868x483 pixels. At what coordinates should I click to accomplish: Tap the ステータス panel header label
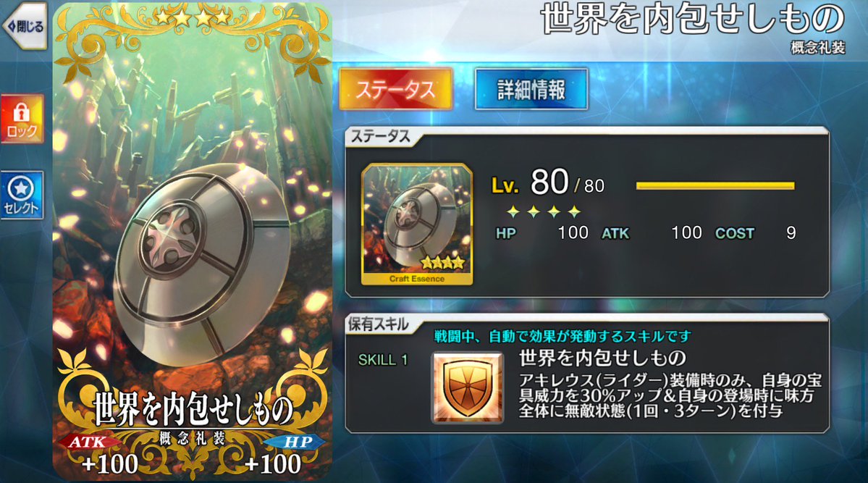tap(381, 136)
